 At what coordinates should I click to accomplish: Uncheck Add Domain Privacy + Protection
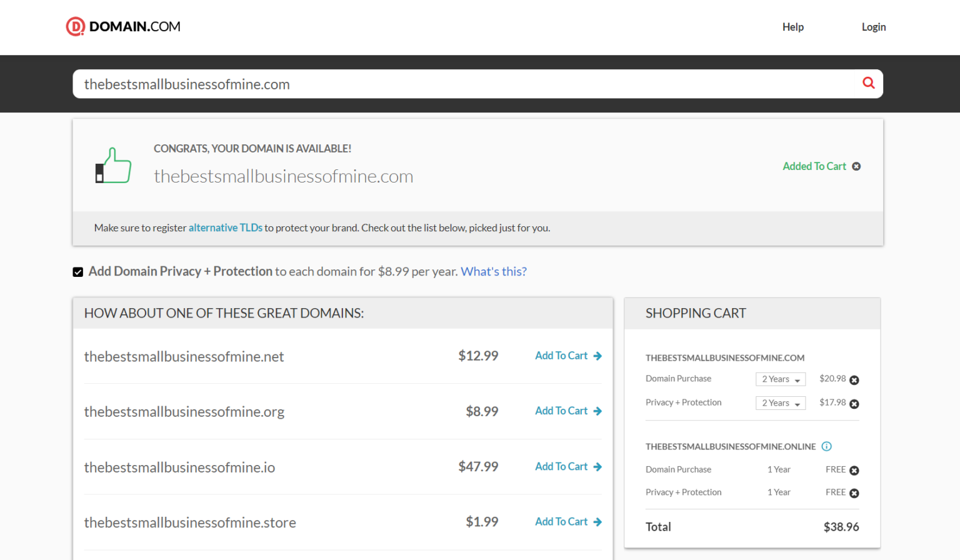click(x=77, y=271)
